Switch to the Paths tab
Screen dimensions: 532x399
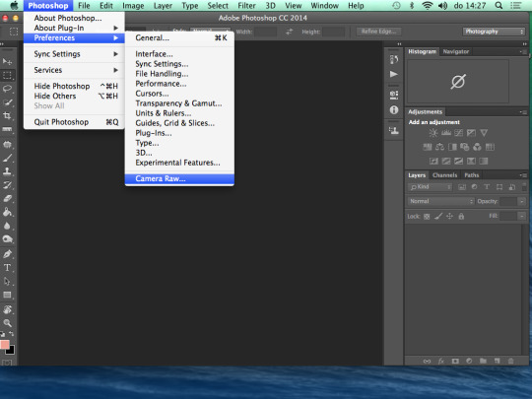(x=472, y=175)
